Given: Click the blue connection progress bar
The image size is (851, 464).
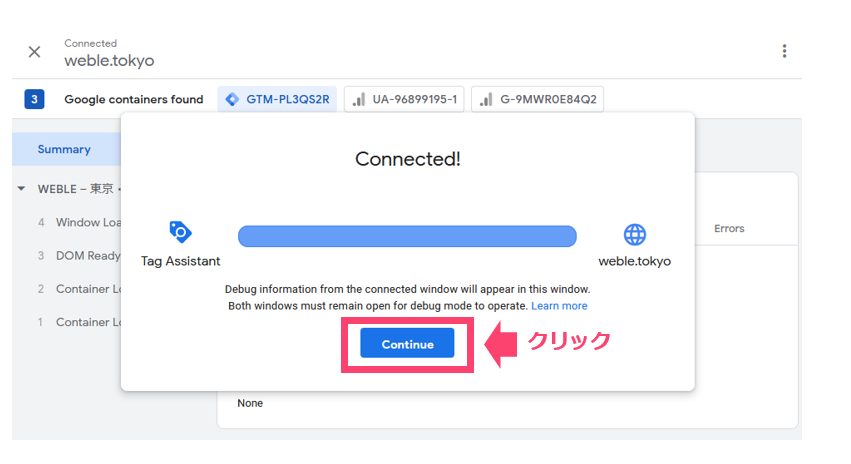Looking at the screenshot, I should 407,236.
